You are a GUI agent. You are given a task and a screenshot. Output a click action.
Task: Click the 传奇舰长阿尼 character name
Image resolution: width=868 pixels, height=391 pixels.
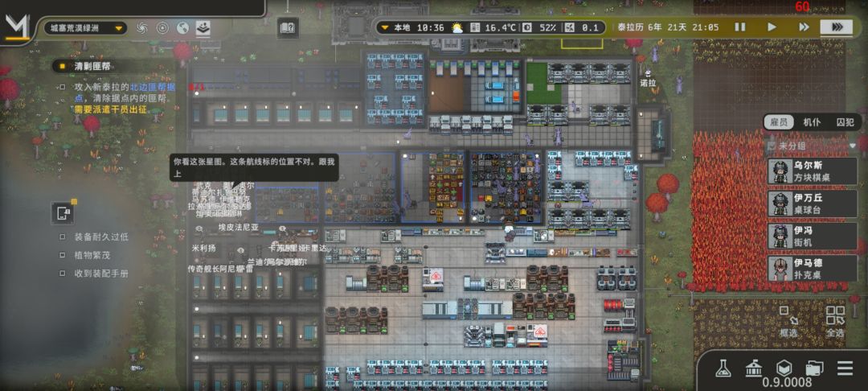pyautogui.click(x=212, y=269)
